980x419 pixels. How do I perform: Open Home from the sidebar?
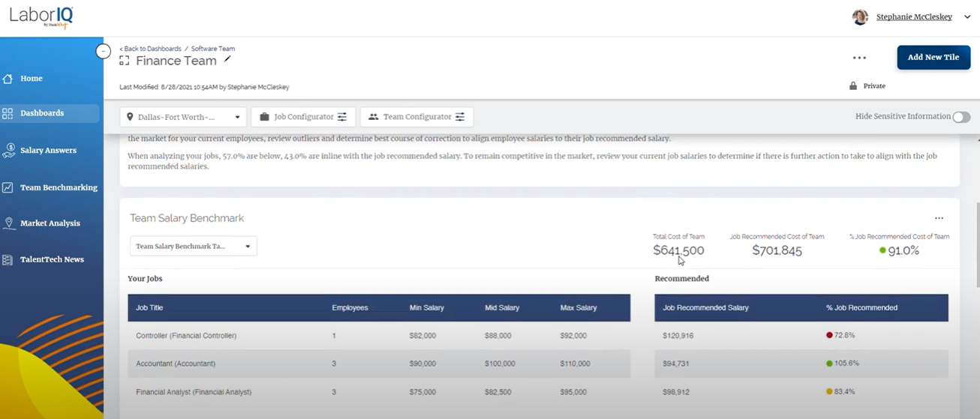coord(32,79)
